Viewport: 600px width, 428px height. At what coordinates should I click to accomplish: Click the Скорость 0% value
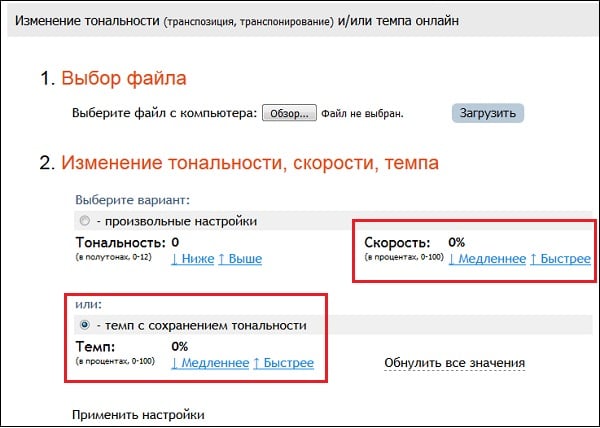tap(456, 242)
